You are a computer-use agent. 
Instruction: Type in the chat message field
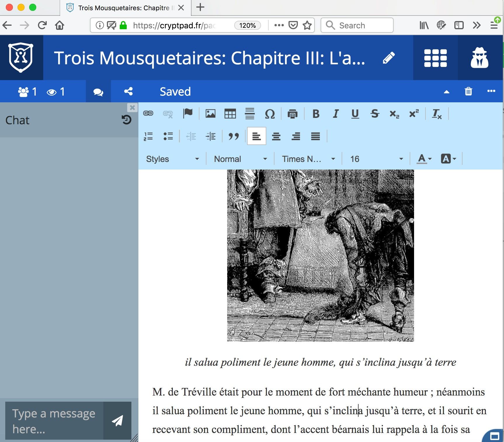click(54, 421)
